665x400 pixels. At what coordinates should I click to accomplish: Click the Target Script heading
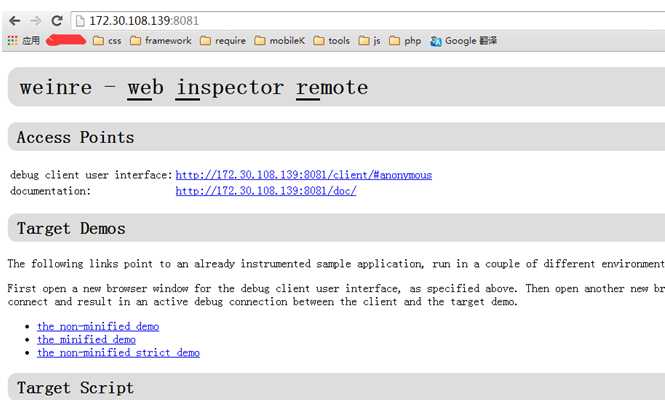click(x=75, y=388)
